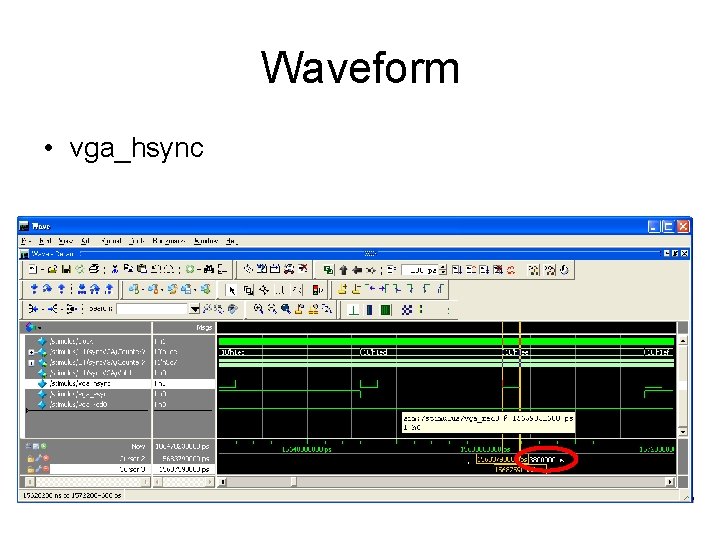Expand the first counter bus signal row
Image resolution: width=720 pixels, height=540 pixels.
(31, 352)
